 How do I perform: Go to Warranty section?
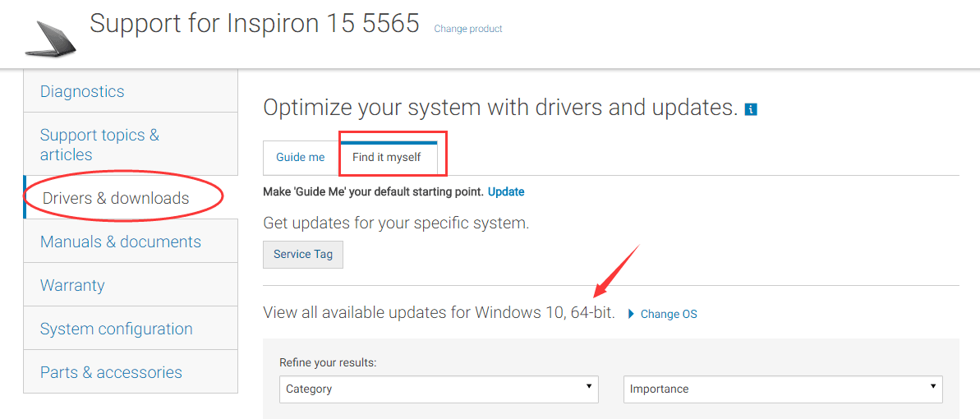point(131,285)
